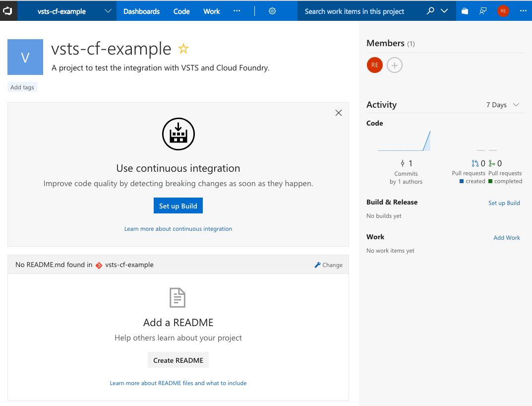Screen dimensions: 532x406
Task: Open the user profile avatar in header
Action: click(x=503, y=11)
